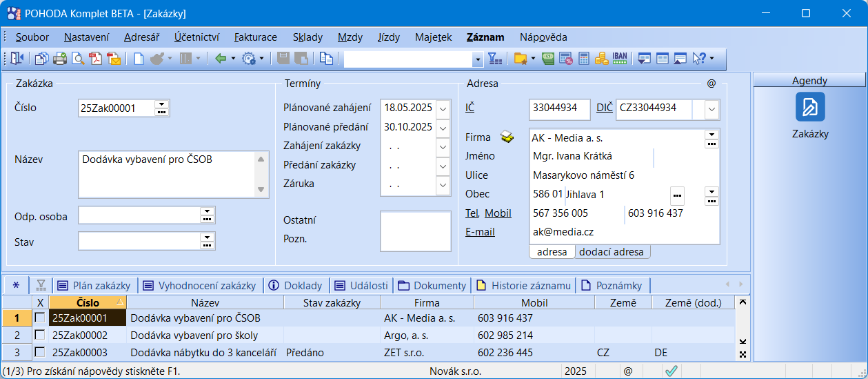Image resolution: width=868 pixels, height=379 pixels.
Task: Switch to Plán zakázky tab
Action: click(94, 285)
